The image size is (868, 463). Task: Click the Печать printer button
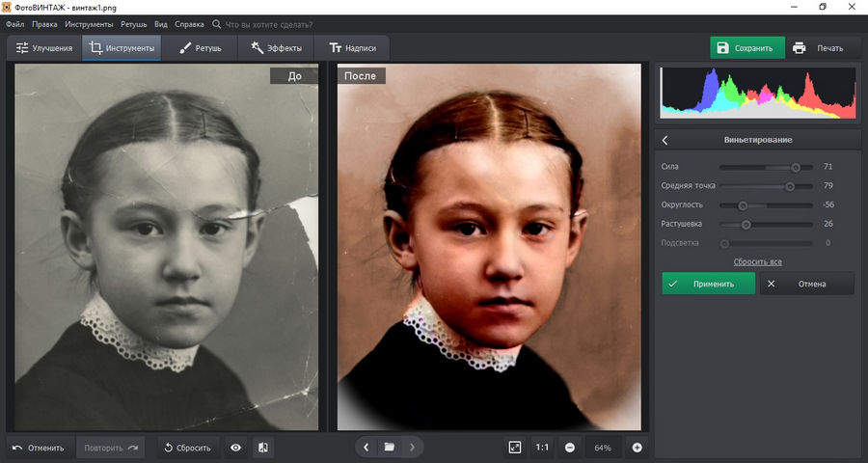pyautogui.click(x=819, y=47)
